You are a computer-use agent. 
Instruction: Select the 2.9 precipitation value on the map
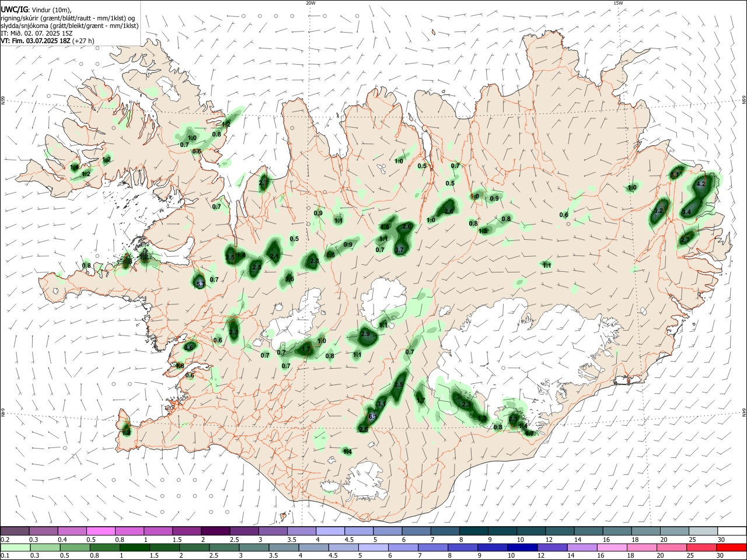[x=365, y=334]
